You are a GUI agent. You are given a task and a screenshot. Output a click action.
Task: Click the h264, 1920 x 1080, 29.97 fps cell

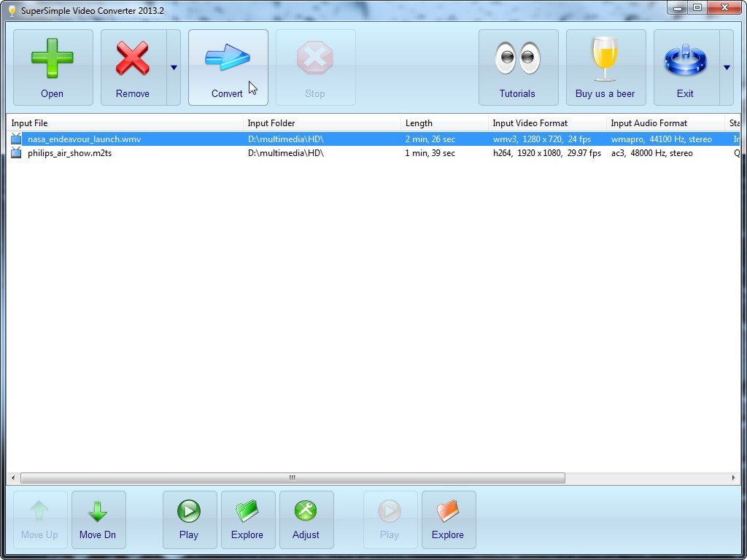[547, 153]
